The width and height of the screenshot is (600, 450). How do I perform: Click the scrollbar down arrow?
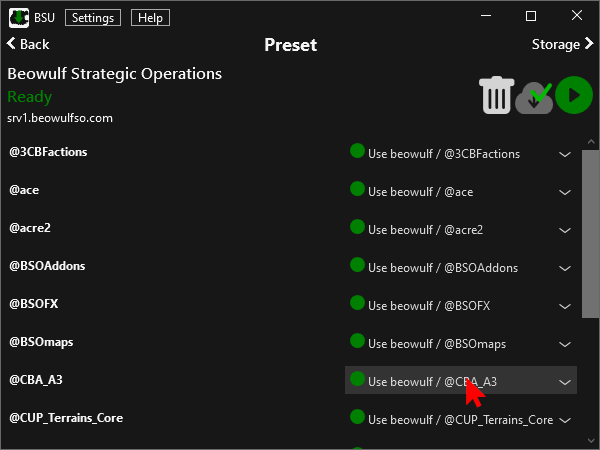click(x=591, y=440)
